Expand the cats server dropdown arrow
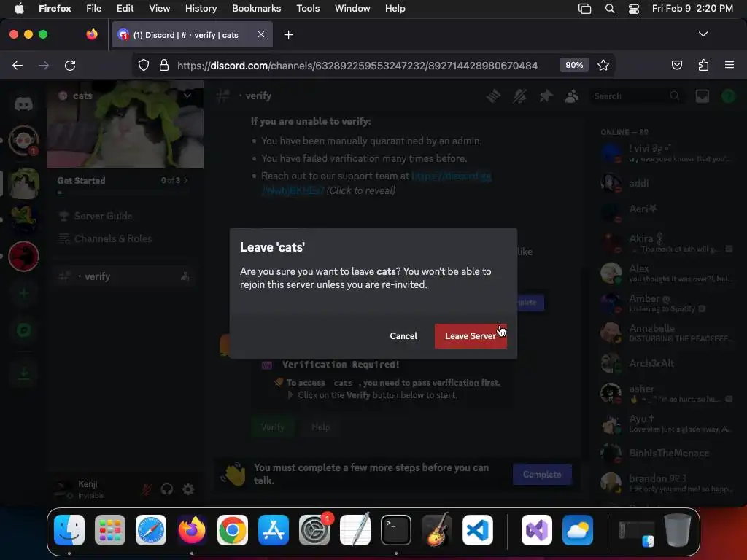 [x=187, y=96]
